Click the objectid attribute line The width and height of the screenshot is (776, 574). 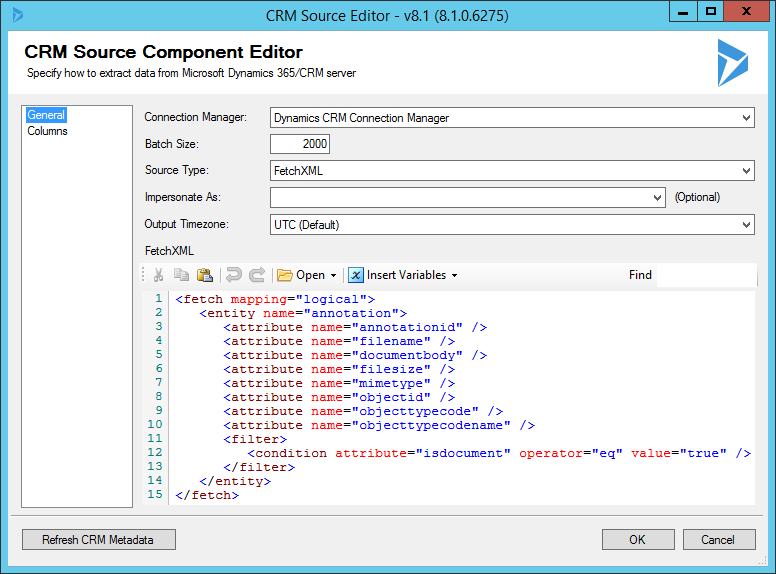tap(339, 397)
